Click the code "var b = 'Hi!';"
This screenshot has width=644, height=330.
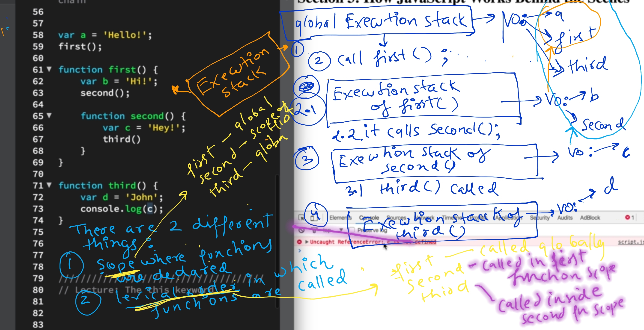pyautogui.click(x=119, y=81)
